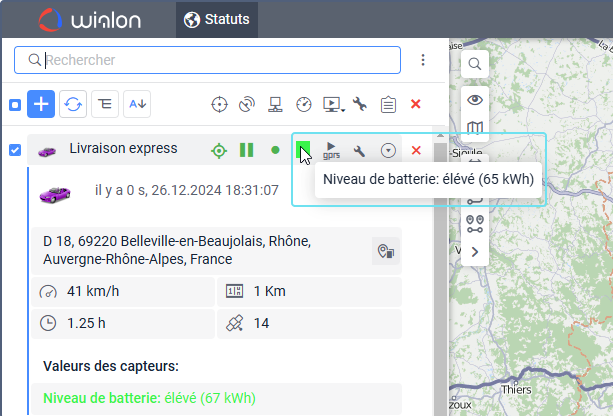Click the blue refresh arrows button

73,104
